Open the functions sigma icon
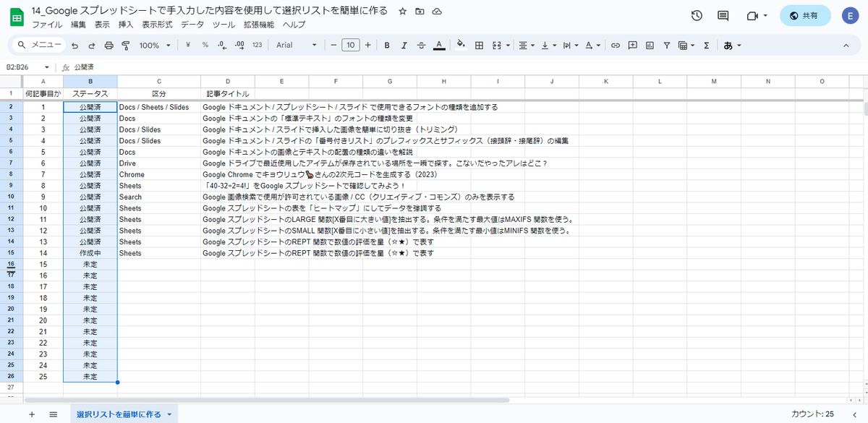Screen dimensions: 868x423 (x=706, y=45)
